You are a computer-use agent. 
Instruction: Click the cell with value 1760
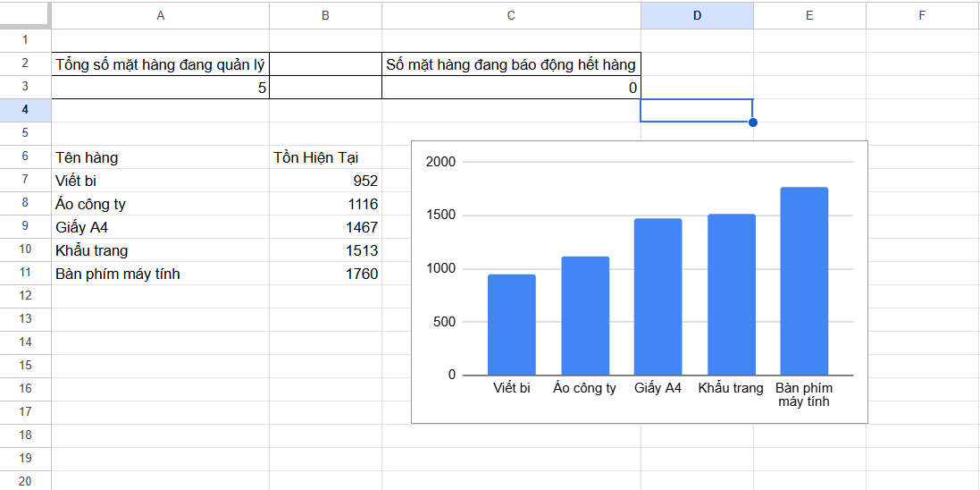tap(326, 274)
